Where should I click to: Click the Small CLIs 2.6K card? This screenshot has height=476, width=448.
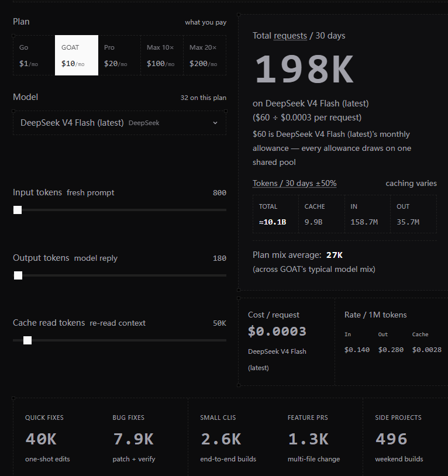click(232, 439)
